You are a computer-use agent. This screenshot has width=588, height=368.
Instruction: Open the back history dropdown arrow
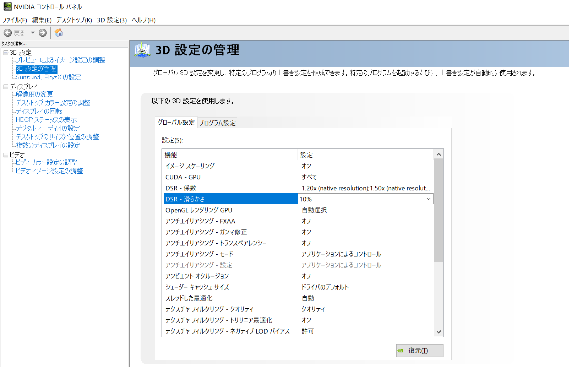(33, 33)
